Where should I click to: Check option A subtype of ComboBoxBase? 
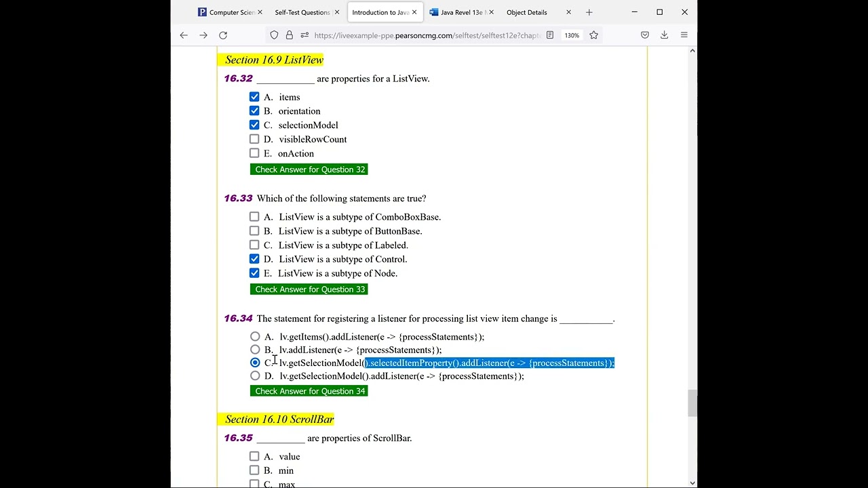tap(254, 217)
